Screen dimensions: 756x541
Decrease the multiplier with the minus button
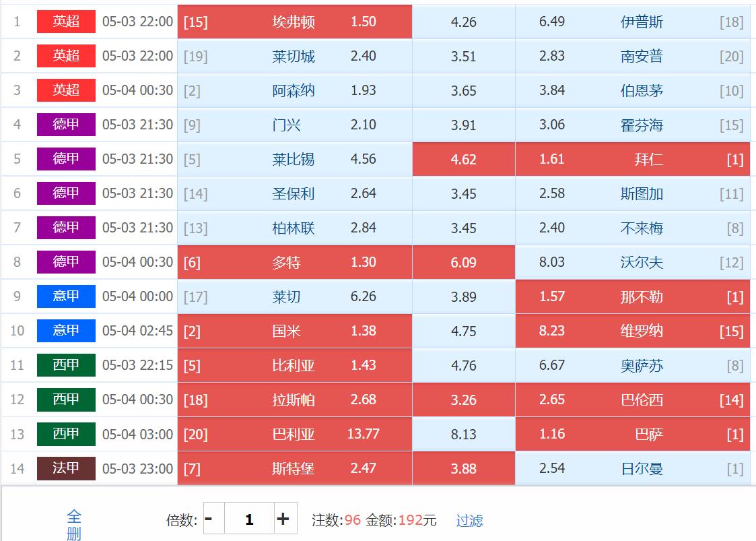(x=209, y=519)
